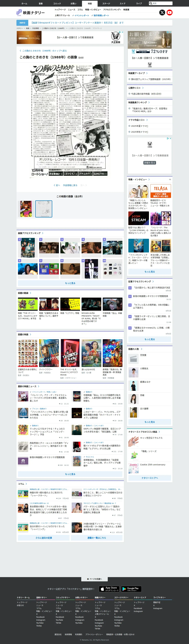The width and height of the screenshot is (189, 644).
Task: Select the highlighted flyer thumbnail in この映画の画像
Action: [44, 209]
